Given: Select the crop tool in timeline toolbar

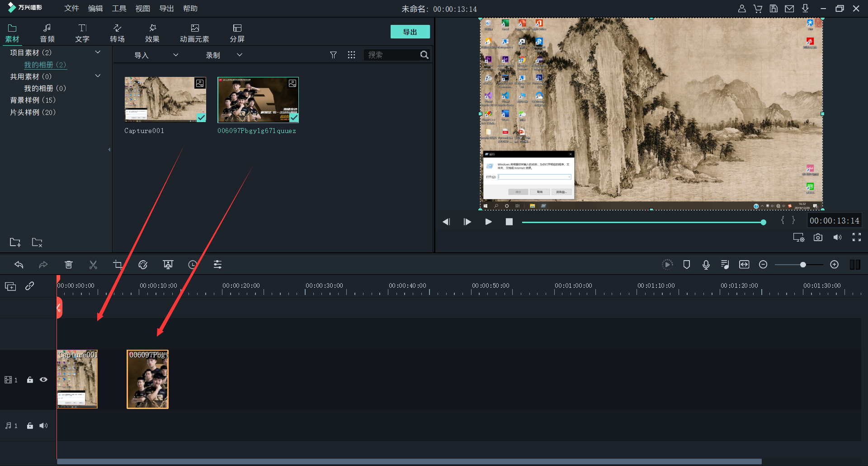Looking at the screenshot, I should point(118,265).
